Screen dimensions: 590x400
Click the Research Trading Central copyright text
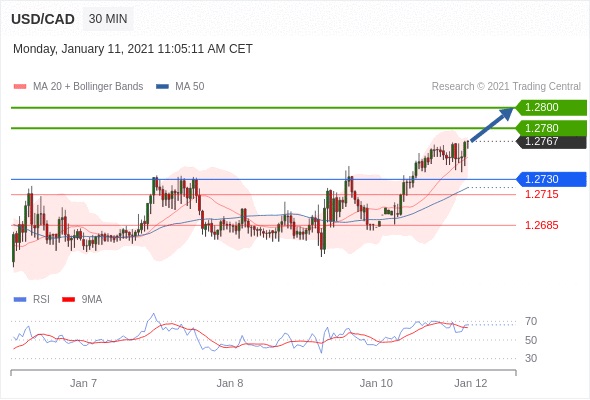[x=506, y=87]
